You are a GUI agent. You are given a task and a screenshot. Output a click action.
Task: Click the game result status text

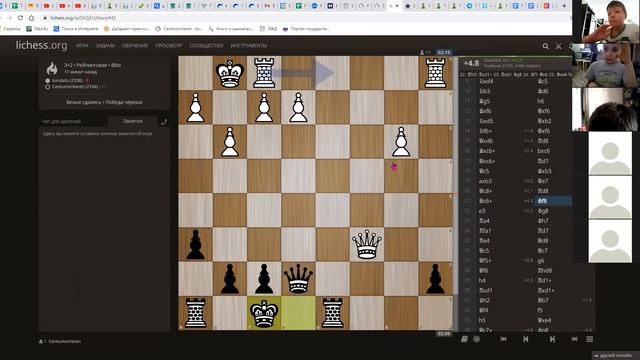coord(104,102)
